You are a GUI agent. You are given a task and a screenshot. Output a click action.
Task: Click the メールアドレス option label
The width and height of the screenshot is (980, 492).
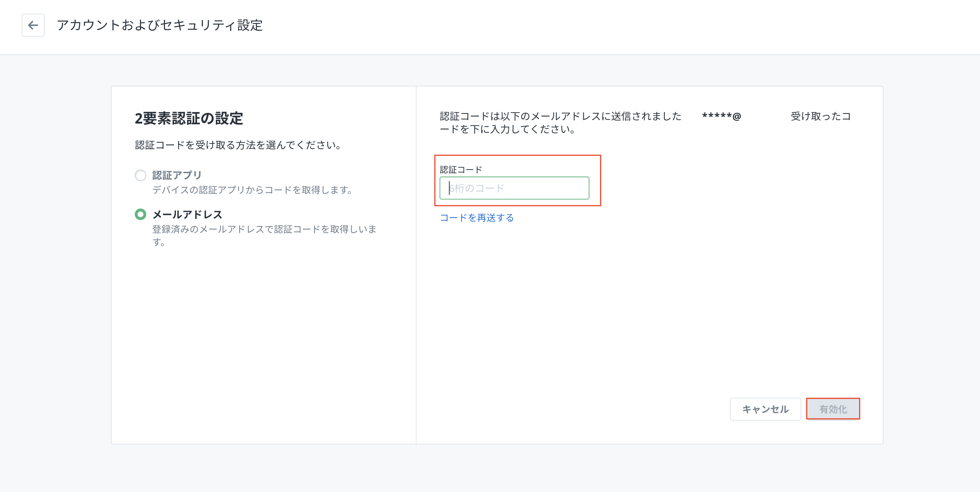pyautogui.click(x=187, y=214)
